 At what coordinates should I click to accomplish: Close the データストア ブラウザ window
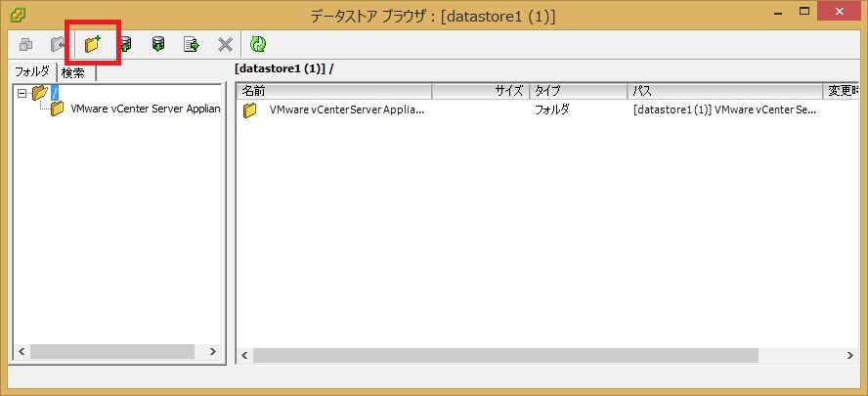coord(841,10)
